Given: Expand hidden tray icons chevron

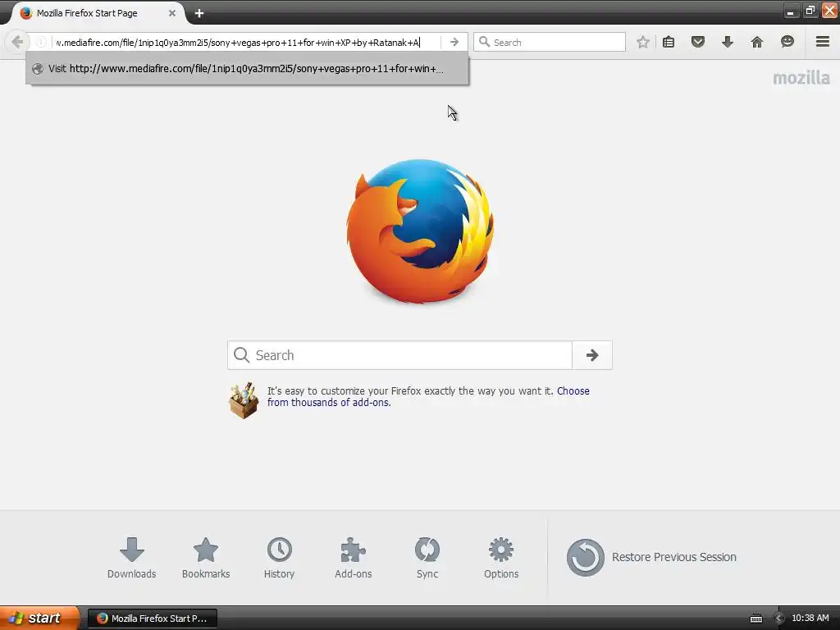Looking at the screenshot, I should pos(779,619).
